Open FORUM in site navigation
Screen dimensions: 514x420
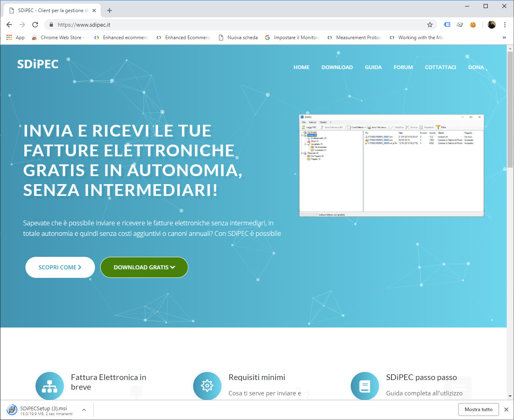point(403,67)
